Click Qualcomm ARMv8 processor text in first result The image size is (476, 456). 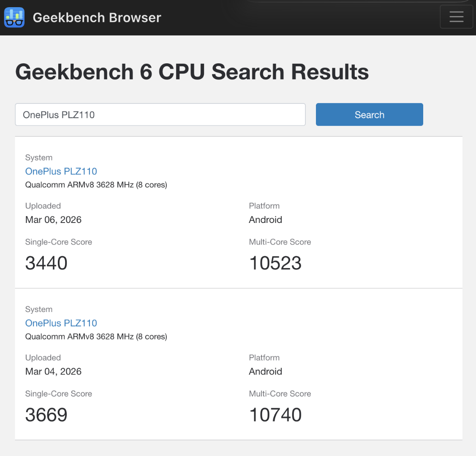96,185
